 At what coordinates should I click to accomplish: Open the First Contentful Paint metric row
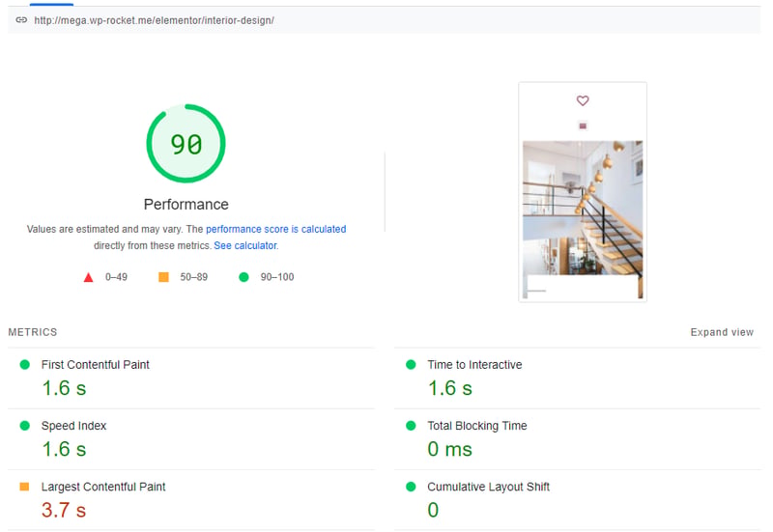191,378
